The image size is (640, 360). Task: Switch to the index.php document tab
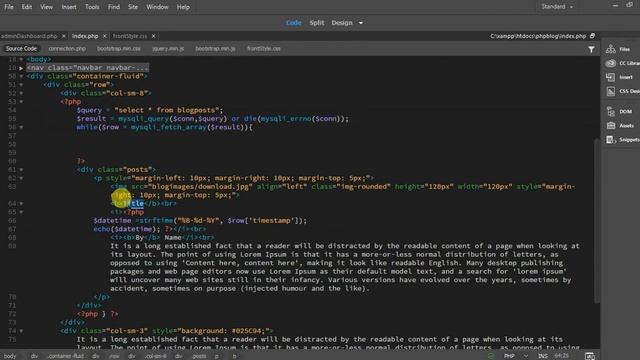(85, 36)
